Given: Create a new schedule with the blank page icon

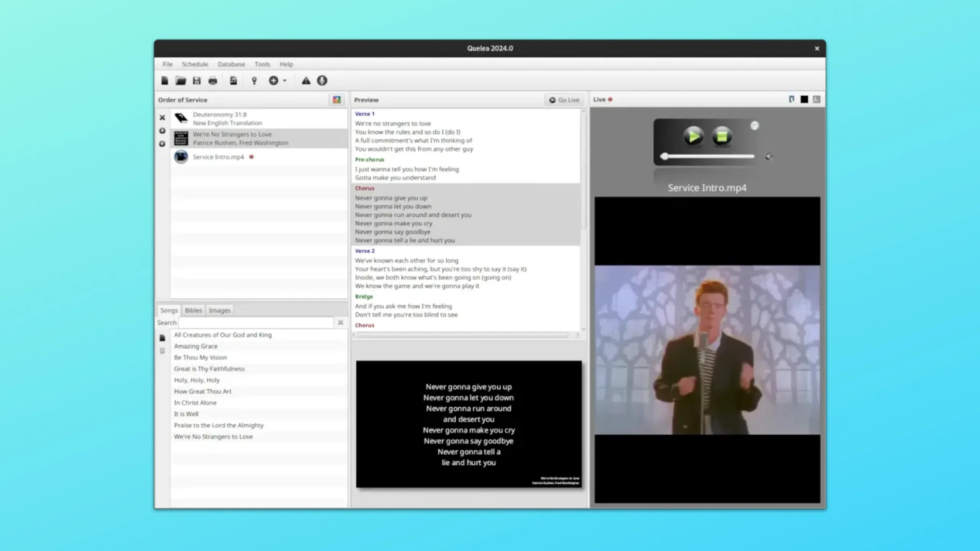Looking at the screenshot, I should tap(165, 80).
